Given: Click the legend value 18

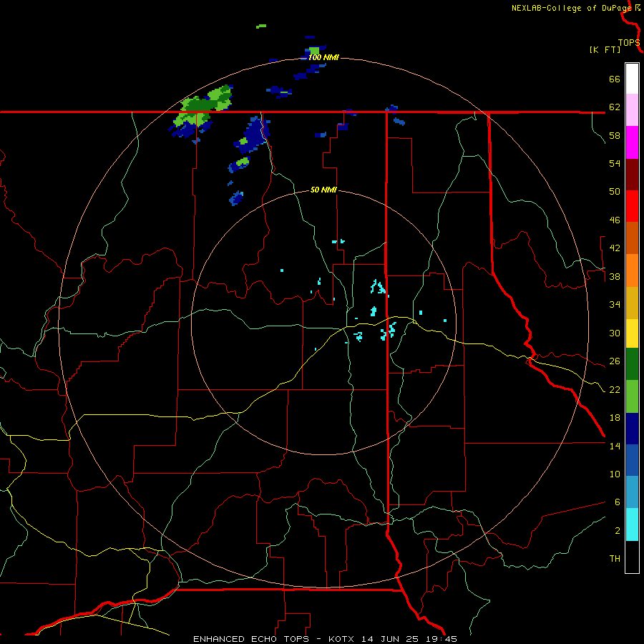Looking at the screenshot, I should point(615,418).
